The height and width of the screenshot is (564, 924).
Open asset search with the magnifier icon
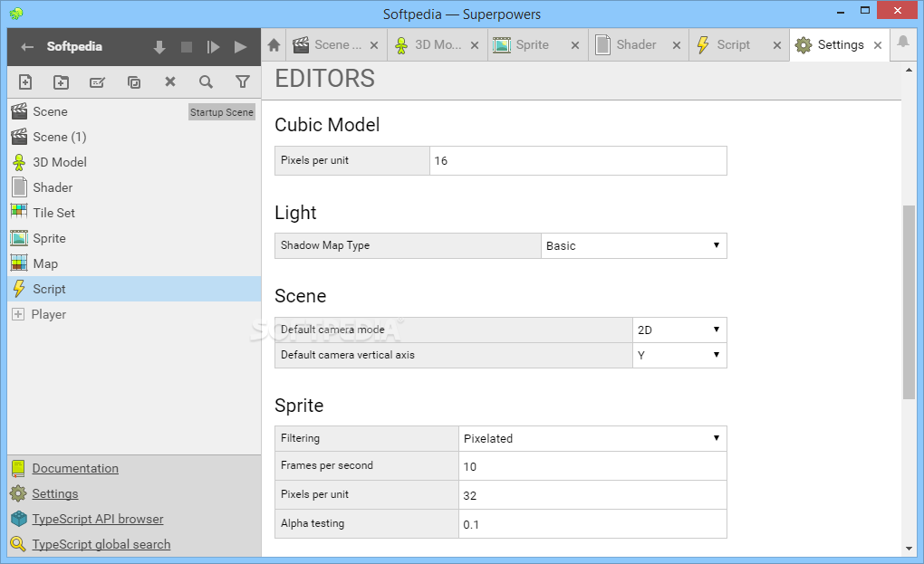[x=206, y=81]
